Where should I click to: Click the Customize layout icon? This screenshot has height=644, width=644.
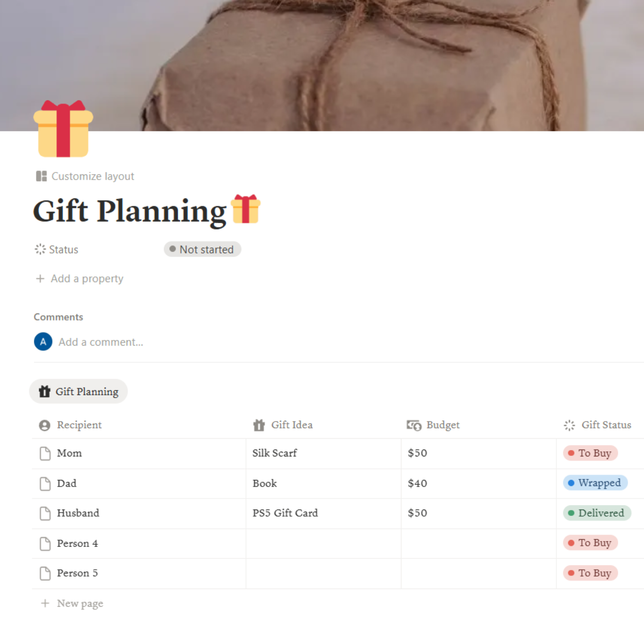(x=42, y=176)
